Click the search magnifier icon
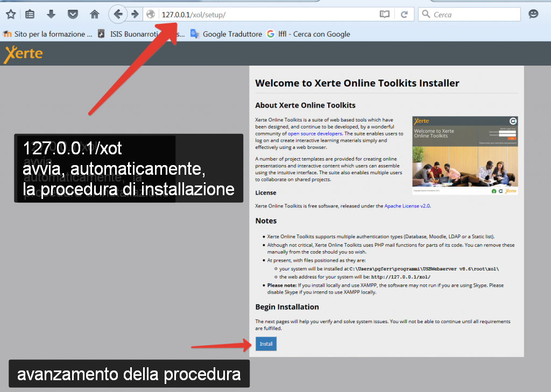 click(x=426, y=14)
